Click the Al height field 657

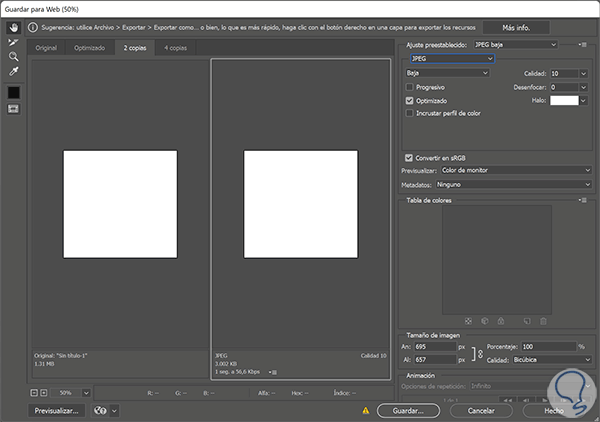[x=435, y=360]
